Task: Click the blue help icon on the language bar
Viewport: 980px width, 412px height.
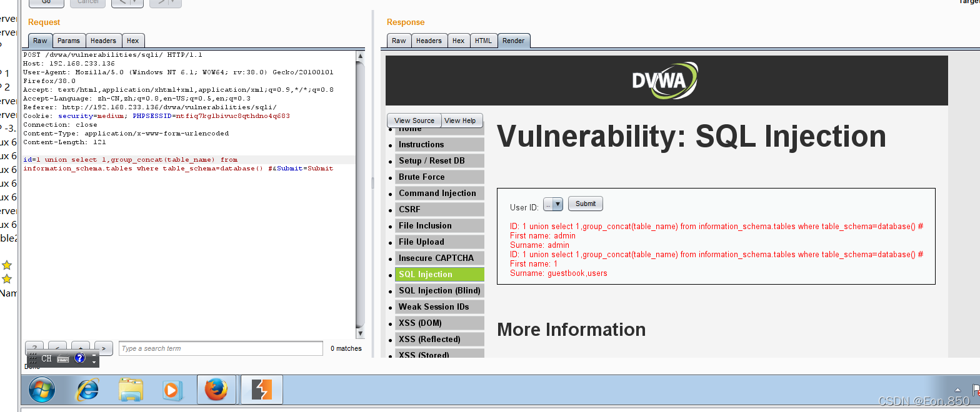Action: tap(79, 358)
